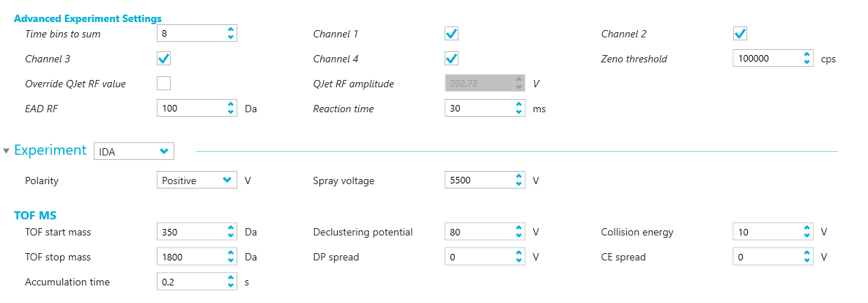868x303 pixels.
Task: Decrease the Reaction time value
Action: pyautogui.click(x=519, y=112)
